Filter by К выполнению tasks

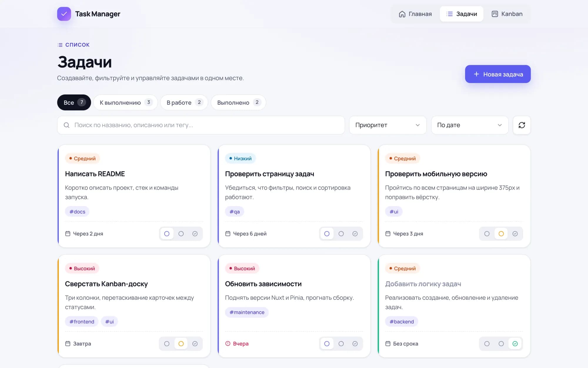(126, 102)
